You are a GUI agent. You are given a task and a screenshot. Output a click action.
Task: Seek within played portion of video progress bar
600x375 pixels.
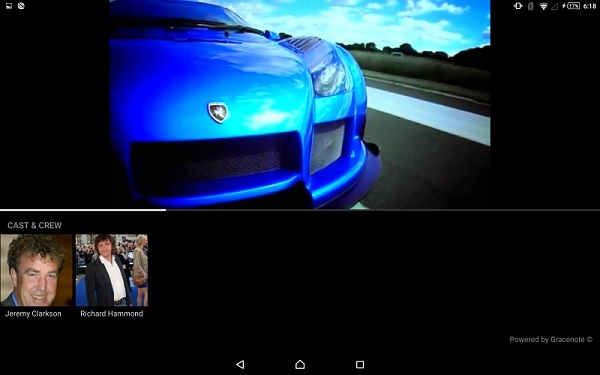83,210
